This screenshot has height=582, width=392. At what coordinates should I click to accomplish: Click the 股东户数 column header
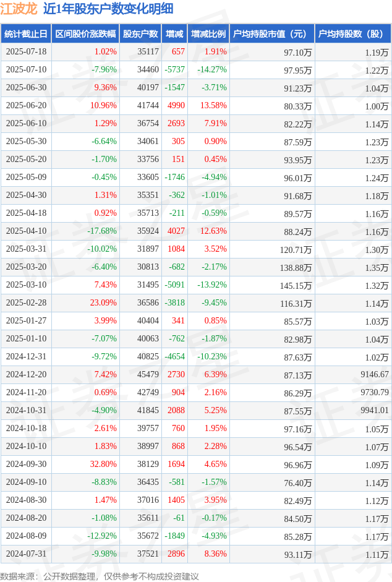(140, 34)
